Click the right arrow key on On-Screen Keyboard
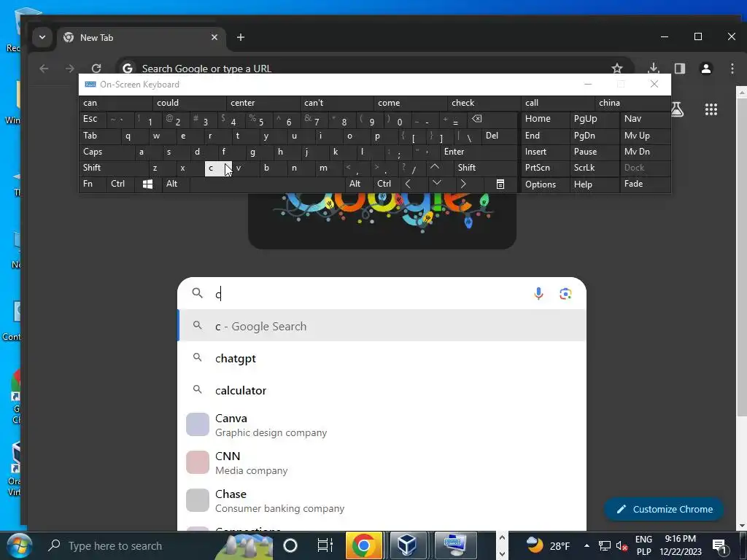This screenshot has width=747, height=560. coord(463,184)
